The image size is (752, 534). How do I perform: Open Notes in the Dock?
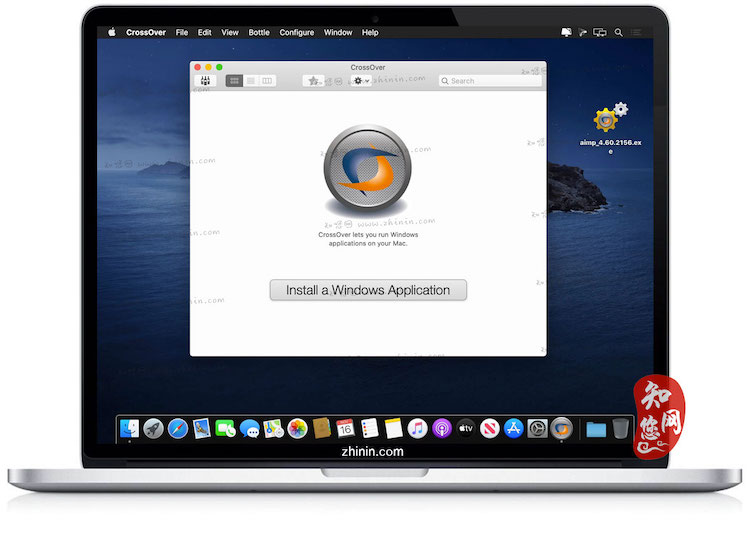(x=393, y=428)
